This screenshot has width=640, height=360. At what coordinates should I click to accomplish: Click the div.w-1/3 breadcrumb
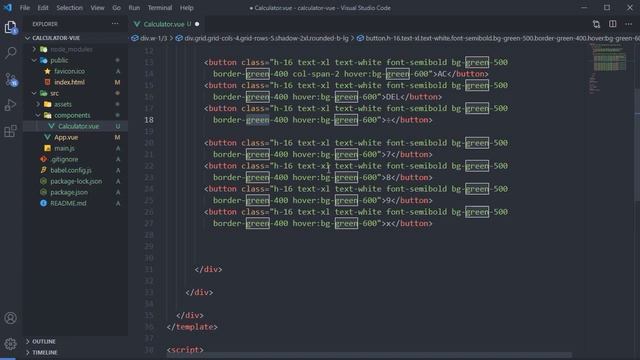coord(149,38)
